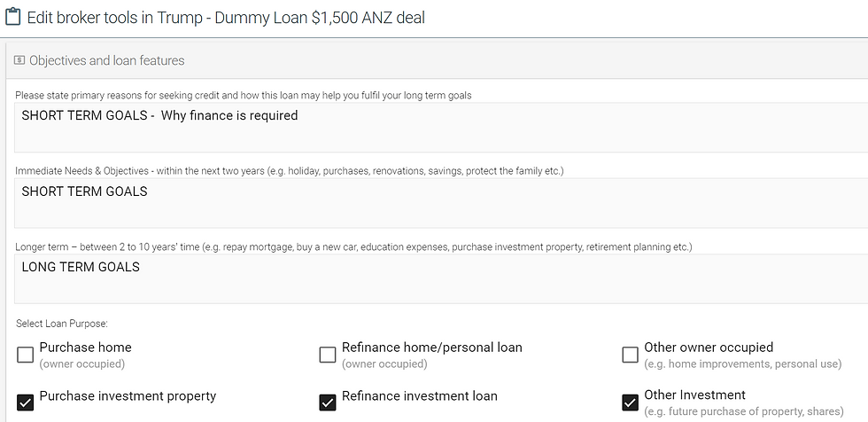Click the Refinance investment loan label text
The width and height of the screenshot is (868, 422).
(420, 396)
